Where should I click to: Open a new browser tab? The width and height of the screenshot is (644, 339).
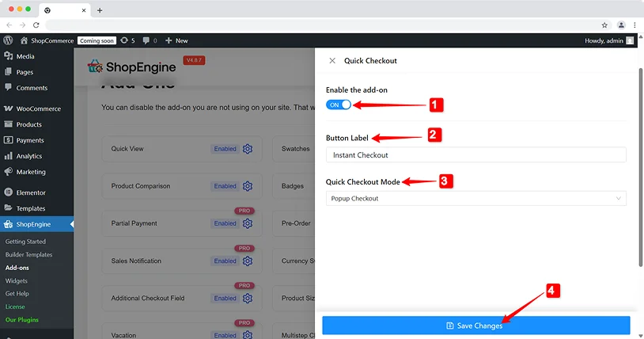pos(100,10)
